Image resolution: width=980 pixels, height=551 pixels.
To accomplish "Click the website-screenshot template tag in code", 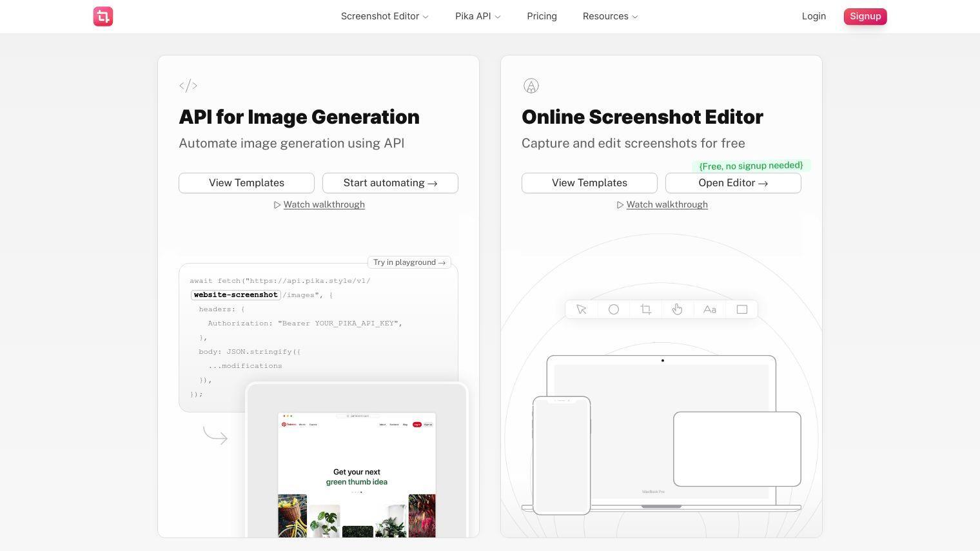I will click(235, 295).
